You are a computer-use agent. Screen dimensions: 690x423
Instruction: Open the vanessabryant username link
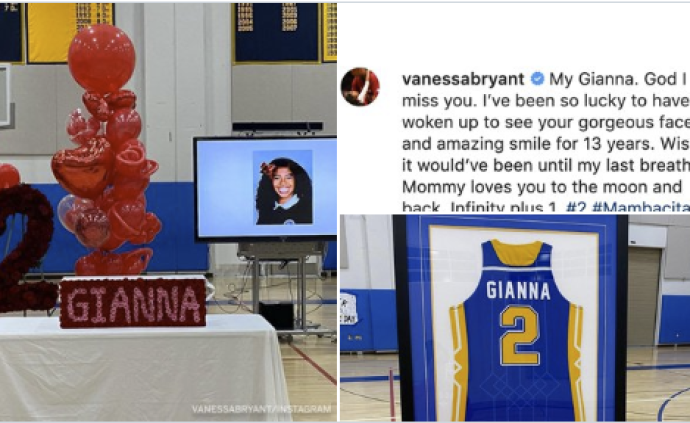tap(463, 80)
